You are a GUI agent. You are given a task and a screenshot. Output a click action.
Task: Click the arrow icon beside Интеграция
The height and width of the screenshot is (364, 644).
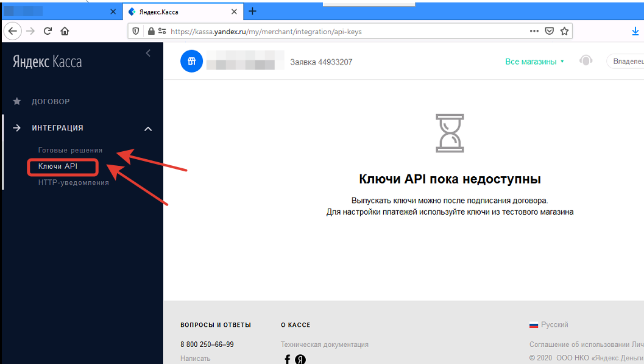pyautogui.click(x=17, y=128)
